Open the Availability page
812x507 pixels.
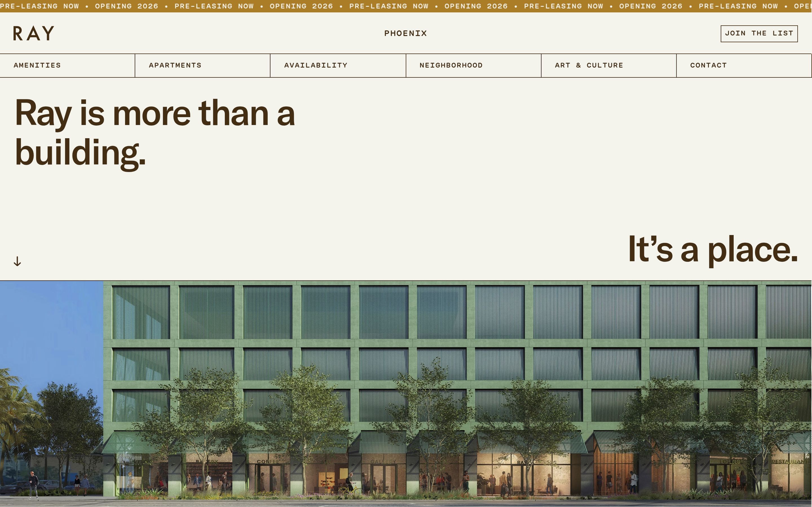click(x=316, y=65)
